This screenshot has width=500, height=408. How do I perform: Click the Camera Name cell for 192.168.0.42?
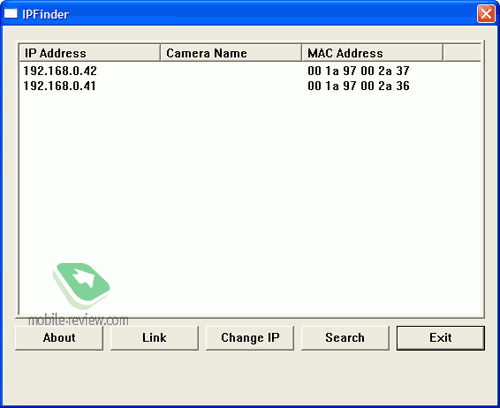(x=231, y=71)
